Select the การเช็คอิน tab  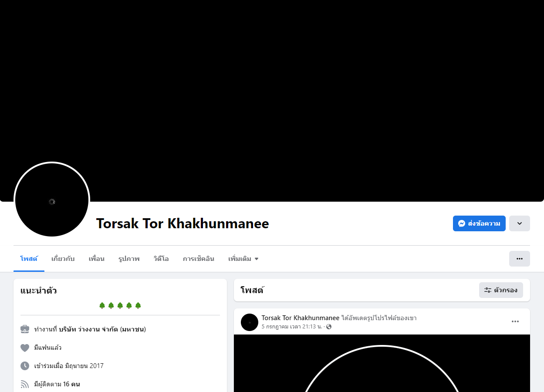click(199, 259)
